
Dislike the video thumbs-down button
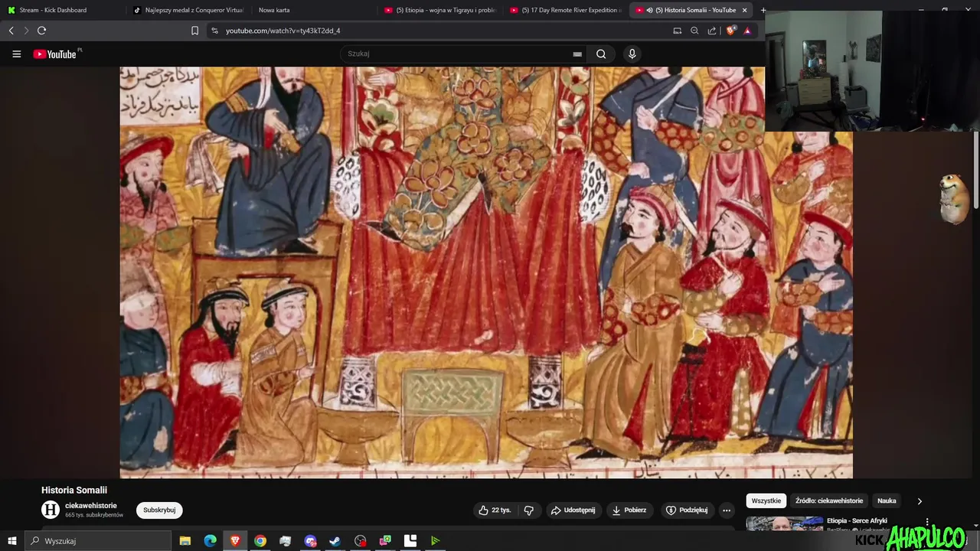(x=528, y=510)
